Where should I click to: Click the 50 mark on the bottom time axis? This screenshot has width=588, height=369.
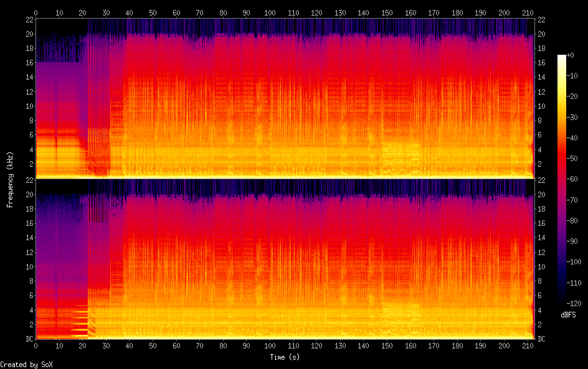153,345
